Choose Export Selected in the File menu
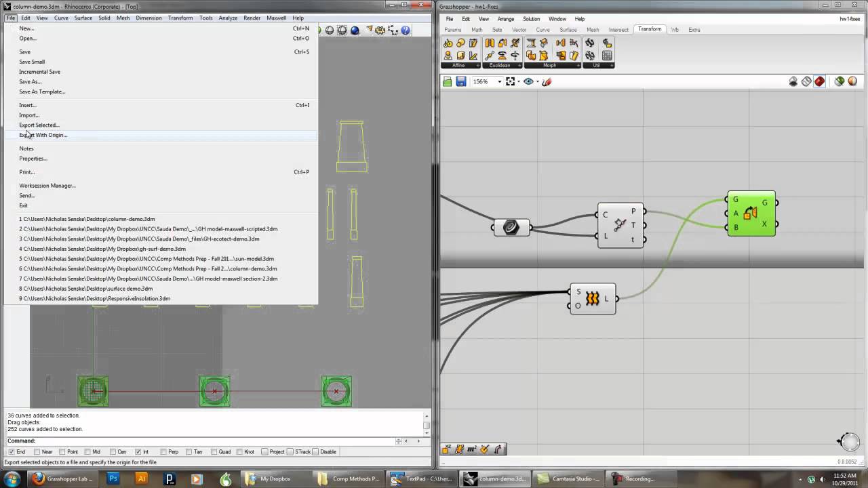868x488 pixels. (160, 125)
